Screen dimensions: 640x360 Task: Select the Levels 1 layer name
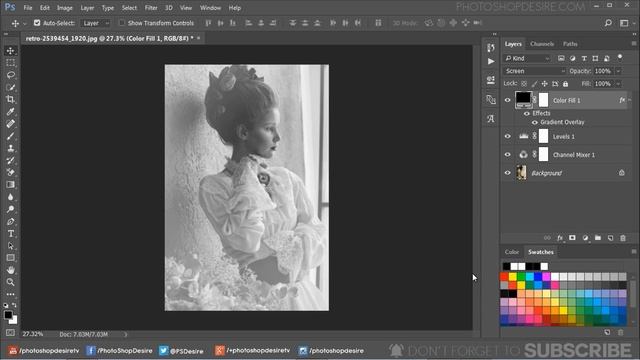(x=563, y=137)
